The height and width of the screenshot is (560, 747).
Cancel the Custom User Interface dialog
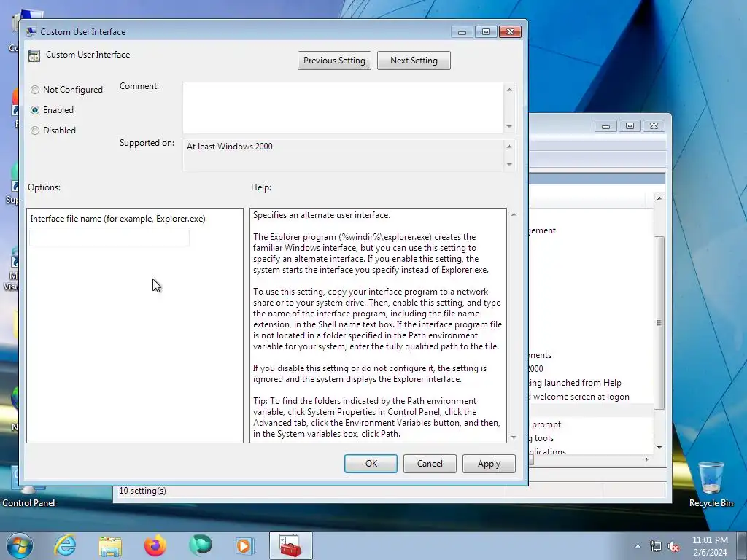[430, 463]
